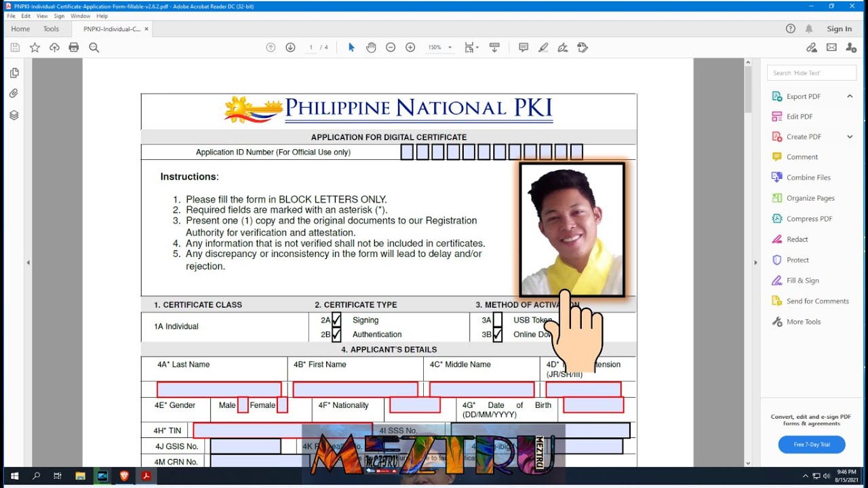Viewport: 868px width, 488px height.
Task: Expand the left navigation pane arrow
Action: 28,262
